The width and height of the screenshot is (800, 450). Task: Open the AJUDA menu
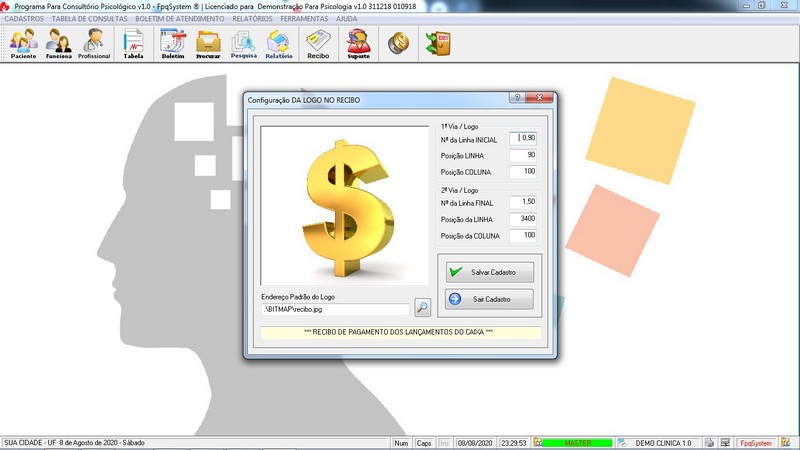coord(346,18)
